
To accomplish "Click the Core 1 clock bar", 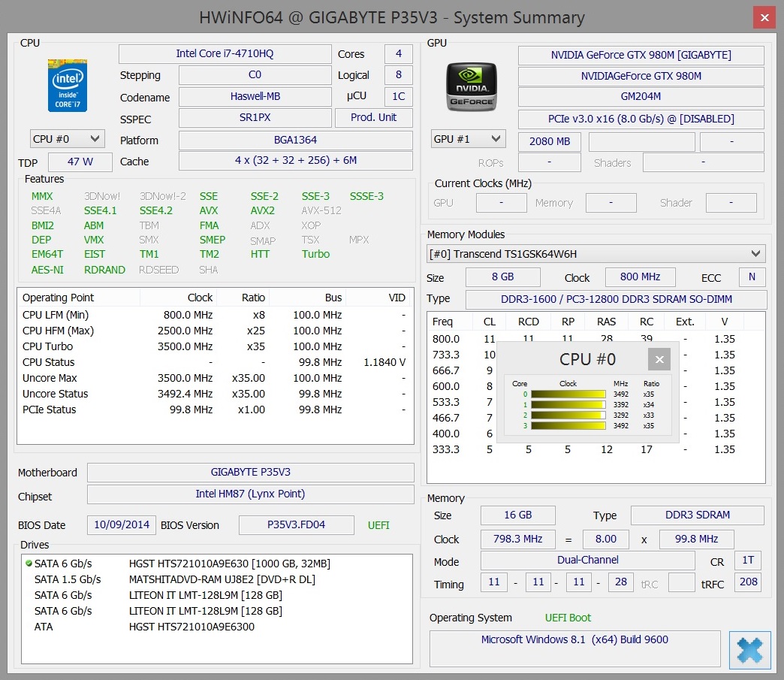I will point(568,405).
